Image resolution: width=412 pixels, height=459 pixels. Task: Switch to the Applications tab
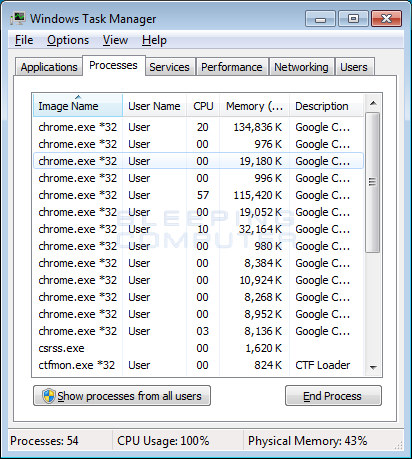[49, 67]
